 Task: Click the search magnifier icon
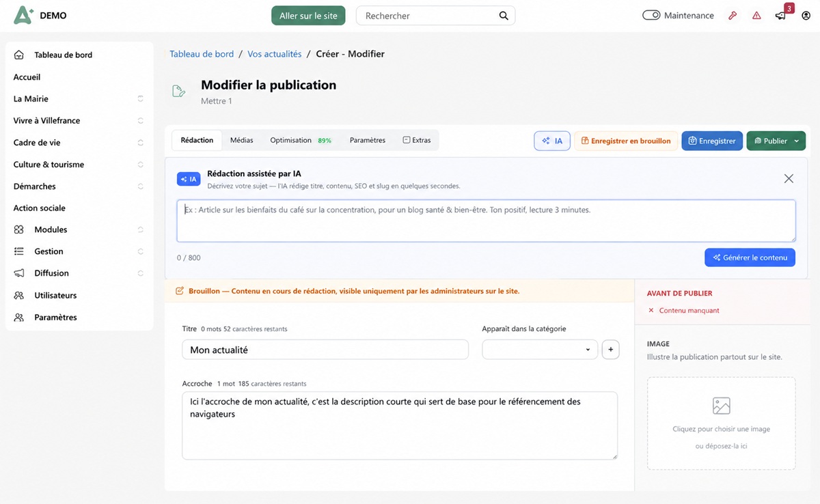504,16
